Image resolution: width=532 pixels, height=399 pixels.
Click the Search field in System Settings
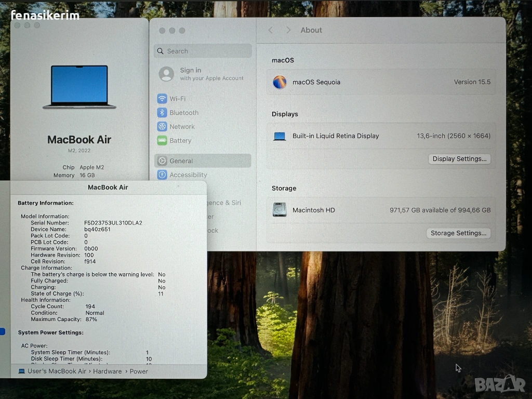[203, 51]
